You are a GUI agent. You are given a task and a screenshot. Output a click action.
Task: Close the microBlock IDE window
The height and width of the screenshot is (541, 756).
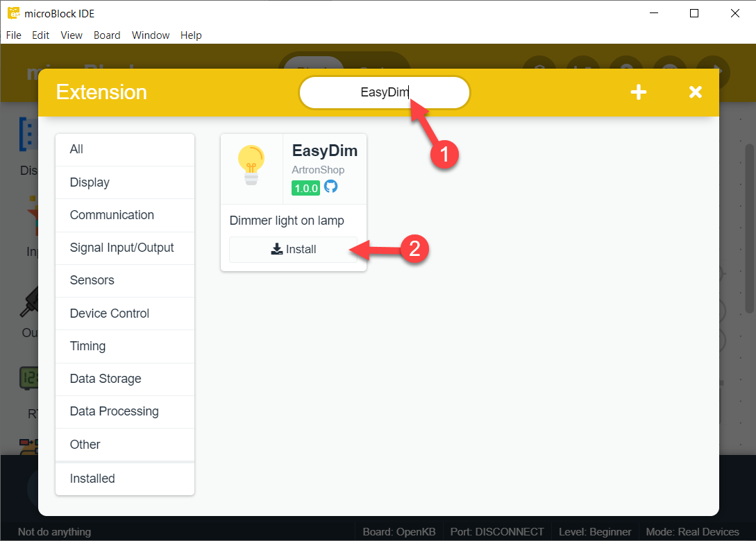[734, 13]
